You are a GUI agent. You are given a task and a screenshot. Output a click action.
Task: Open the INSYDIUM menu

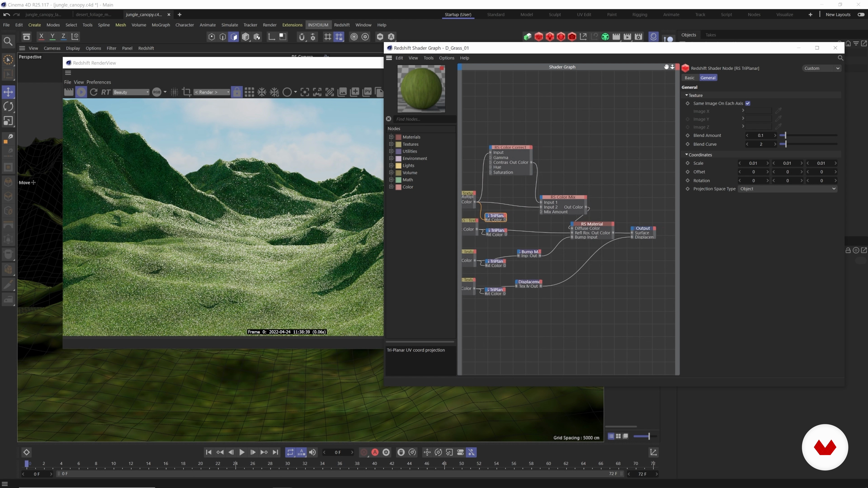(x=318, y=25)
